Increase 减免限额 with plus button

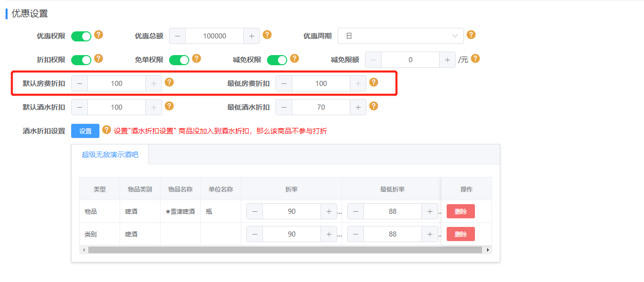447,60
